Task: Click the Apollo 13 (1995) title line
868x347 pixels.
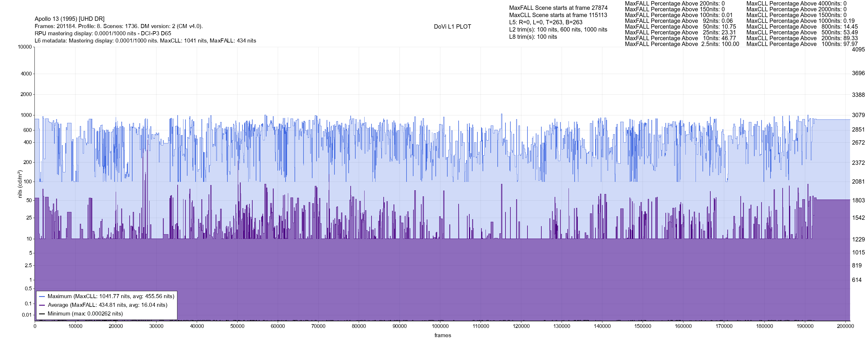Action: click(69, 19)
